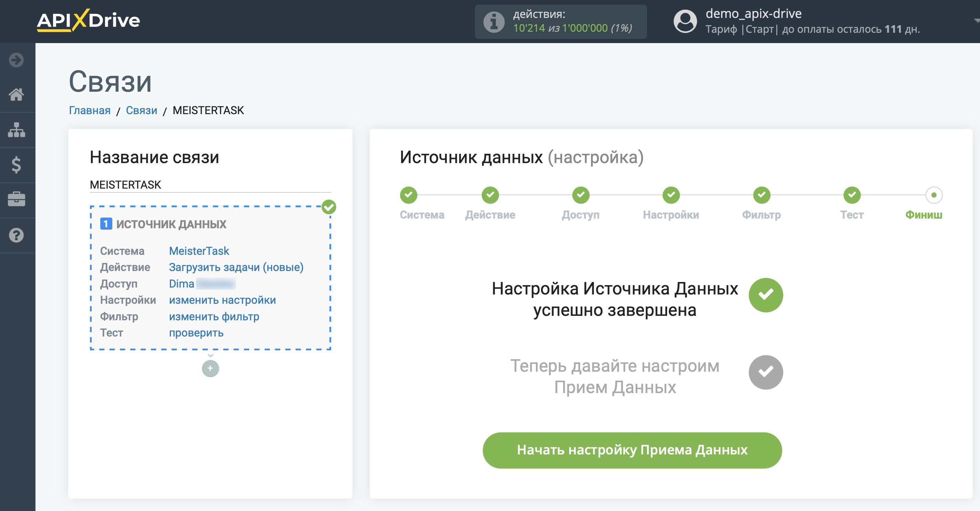This screenshot has width=980, height=511.
Task: Go to the Настройки step
Action: coord(671,195)
